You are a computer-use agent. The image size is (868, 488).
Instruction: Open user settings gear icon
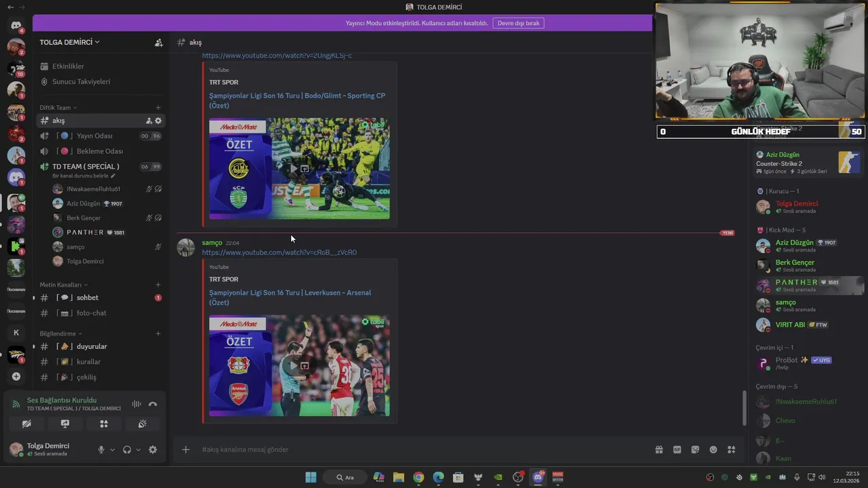(153, 449)
